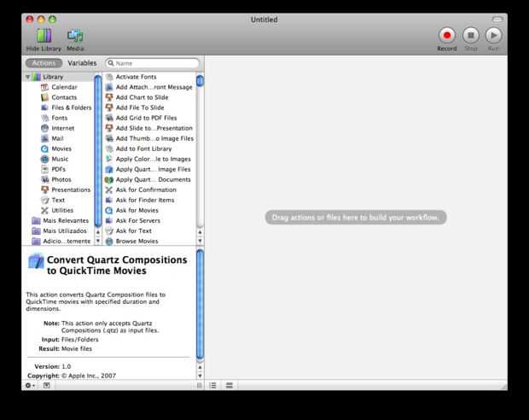Screen dimensions: 529x420
Task: Select the Presentations category icon
Action: (x=44, y=190)
